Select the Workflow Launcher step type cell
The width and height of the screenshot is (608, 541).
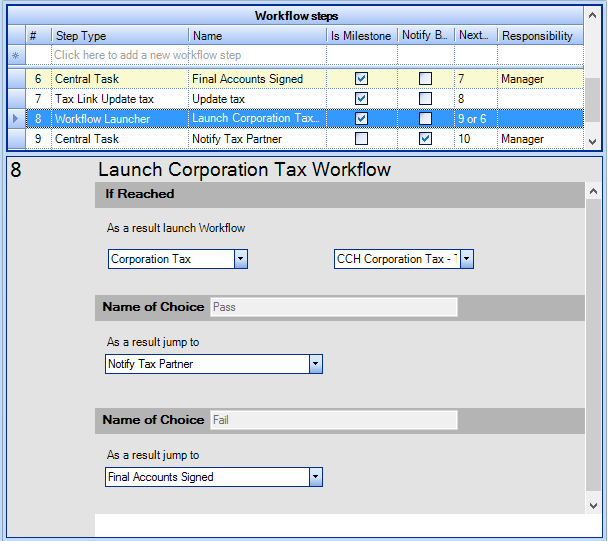tap(120, 119)
